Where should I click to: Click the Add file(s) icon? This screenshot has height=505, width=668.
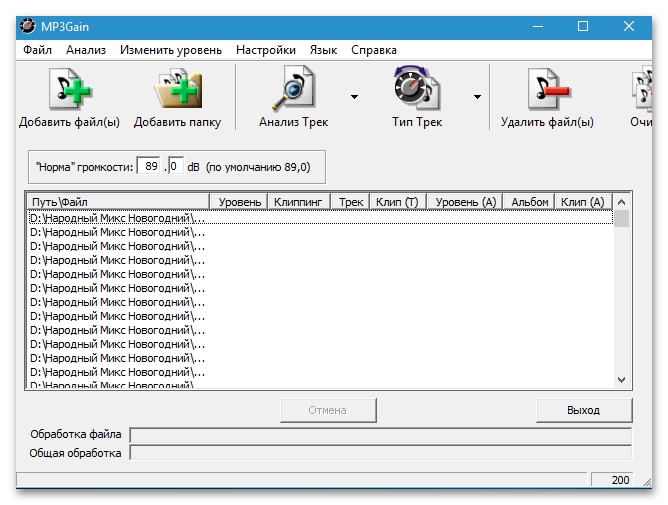(x=69, y=89)
